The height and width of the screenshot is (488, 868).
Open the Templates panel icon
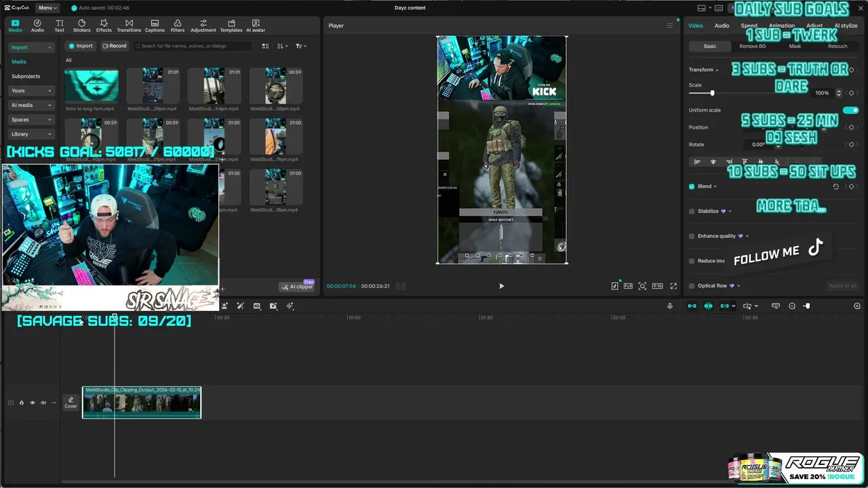point(231,26)
